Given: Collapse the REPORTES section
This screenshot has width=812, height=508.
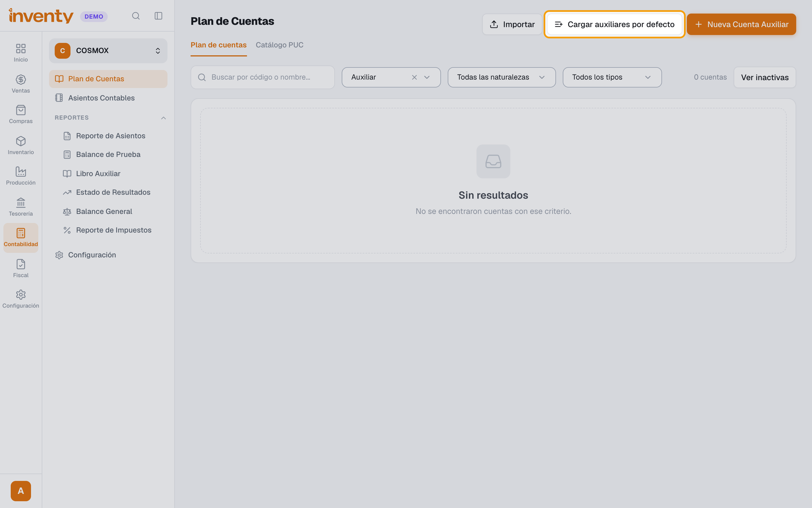Looking at the screenshot, I should pyautogui.click(x=164, y=118).
